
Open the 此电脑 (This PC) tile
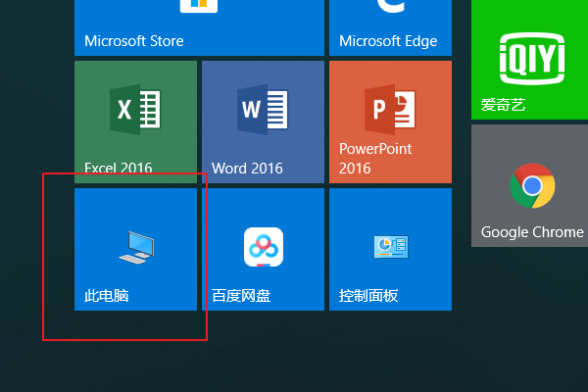tap(136, 250)
